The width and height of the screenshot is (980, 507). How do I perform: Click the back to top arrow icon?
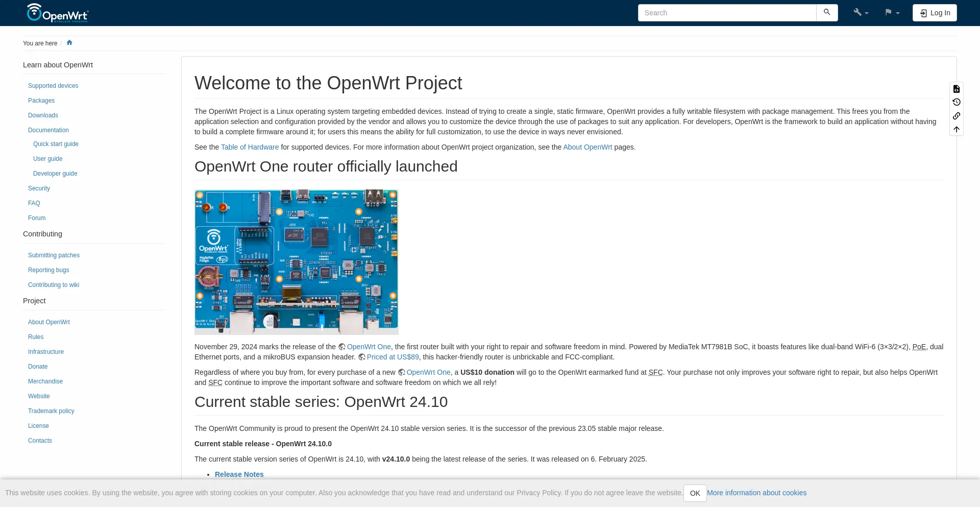click(957, 129)
